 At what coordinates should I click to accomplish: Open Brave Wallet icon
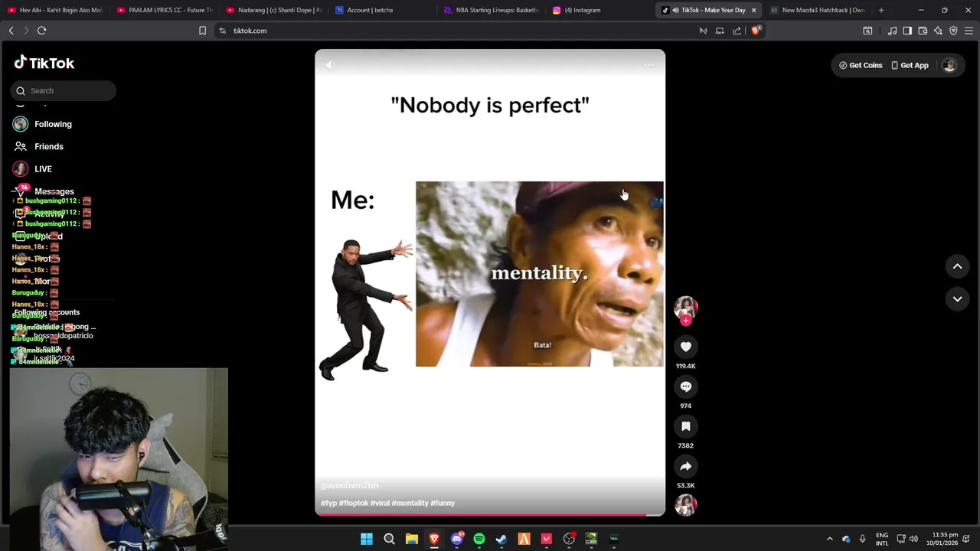click(x=923, y=31)
